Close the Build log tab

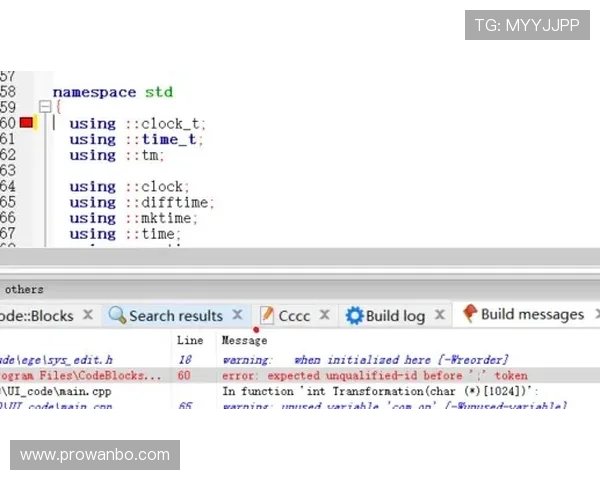click(x=440, y=315)
